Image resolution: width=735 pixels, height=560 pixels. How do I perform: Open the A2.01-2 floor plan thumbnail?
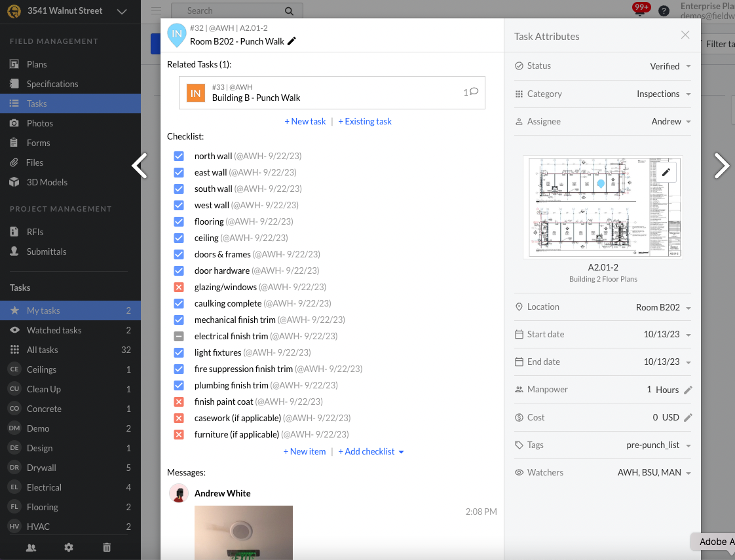tap(603, 207)
